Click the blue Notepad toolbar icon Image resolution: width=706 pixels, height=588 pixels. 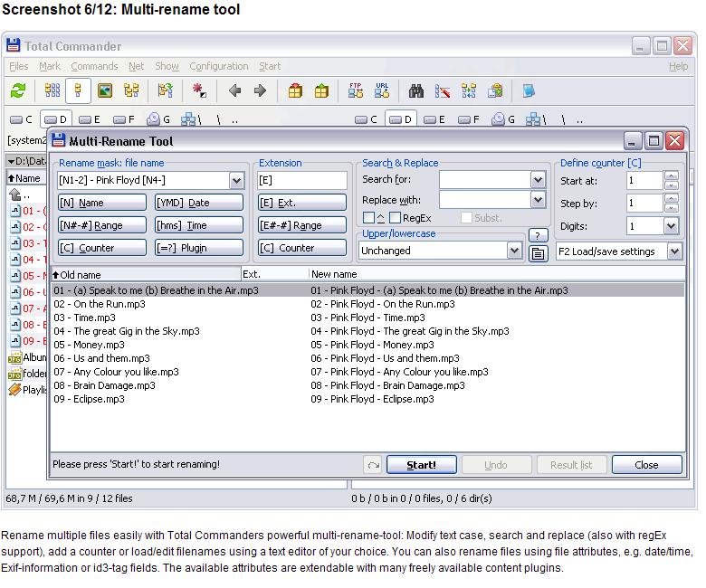coord(529,90)
